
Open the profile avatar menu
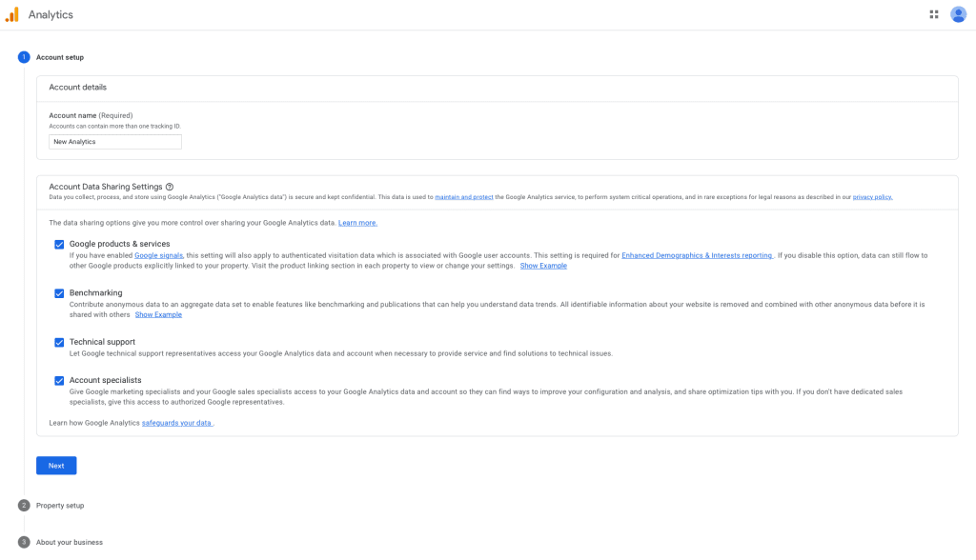pos(958,13)
